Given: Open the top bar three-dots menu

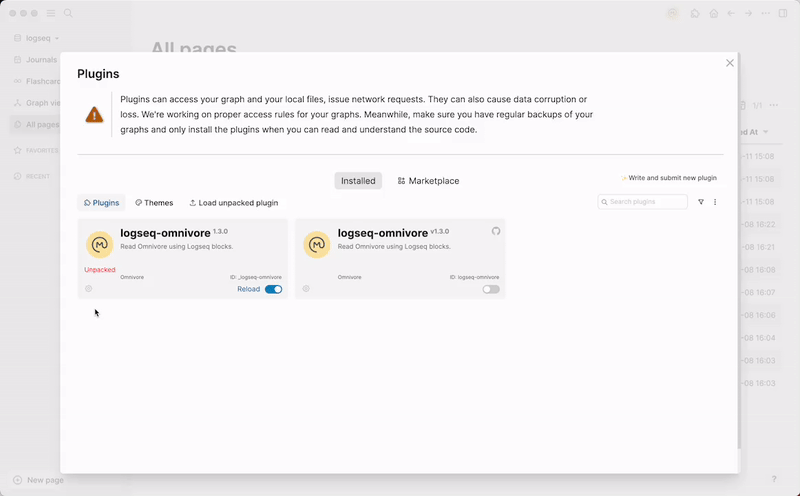Looking at the screenshot, I should coord(766,14).
